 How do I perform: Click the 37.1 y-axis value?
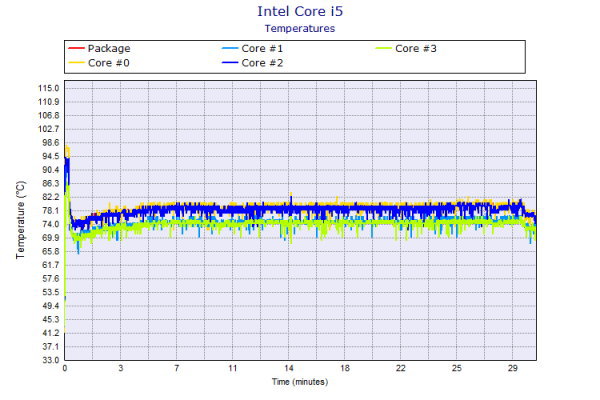point(51,347)
